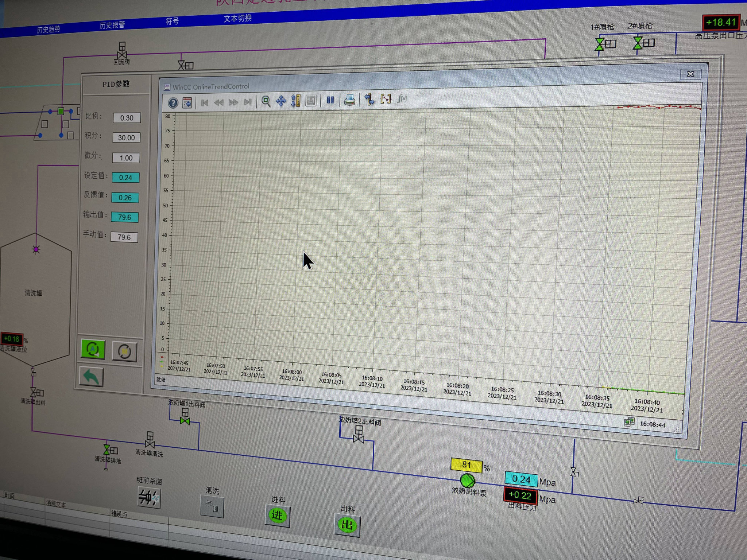Switch PID to automatic with green button
The height and width of the screenshot is (560, 747).
[x=93, y=349]
